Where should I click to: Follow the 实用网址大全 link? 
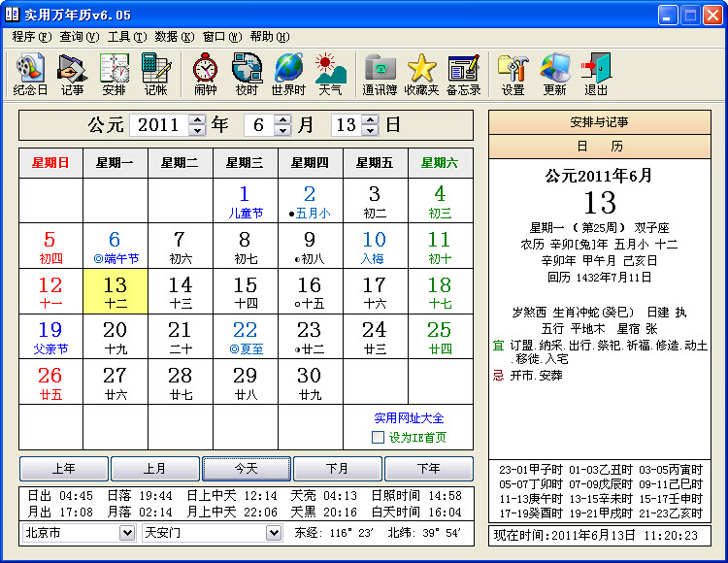(409, 418)
